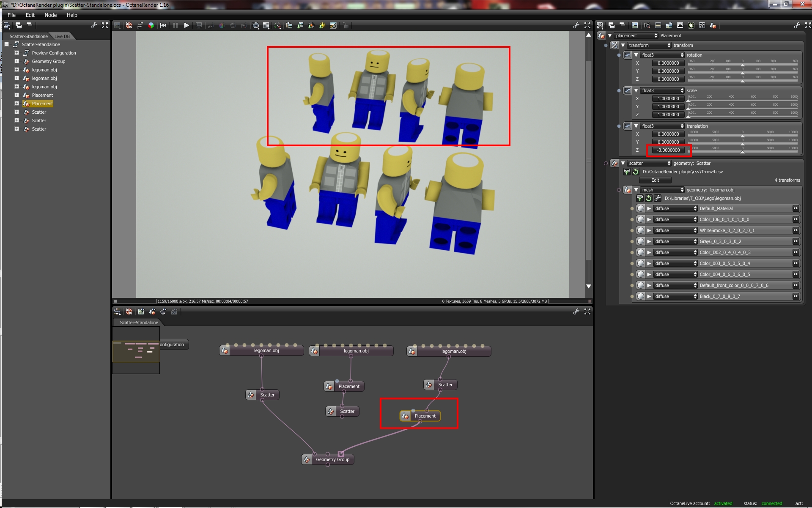
Task: Click the play render button
Action: click(187, 26)
